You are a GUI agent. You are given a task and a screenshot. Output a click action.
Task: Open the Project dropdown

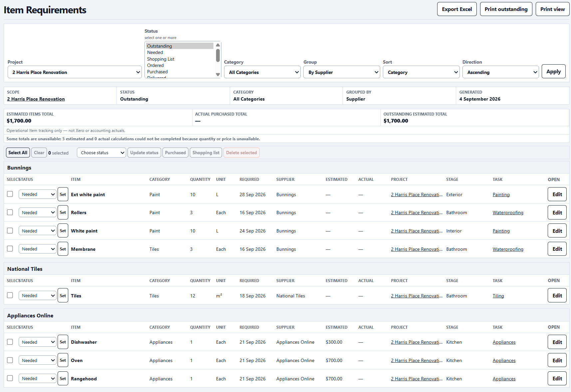click(75, 72)
